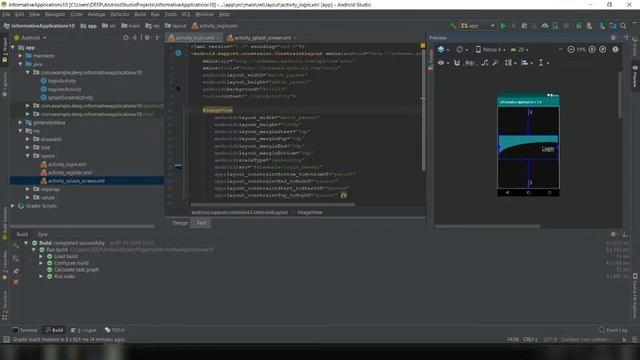
Task: Click the infer constraints magic wand icon
Action: pyautogui.click(x=495, y=63)
